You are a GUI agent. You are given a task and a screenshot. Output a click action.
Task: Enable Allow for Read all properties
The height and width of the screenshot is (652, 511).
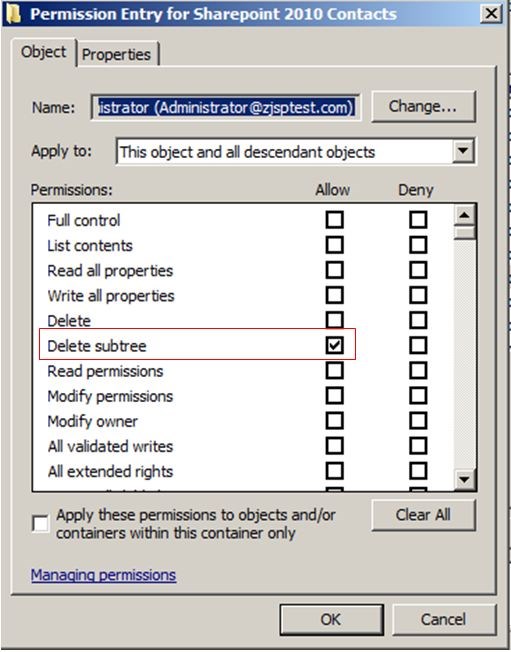point(335,270)
